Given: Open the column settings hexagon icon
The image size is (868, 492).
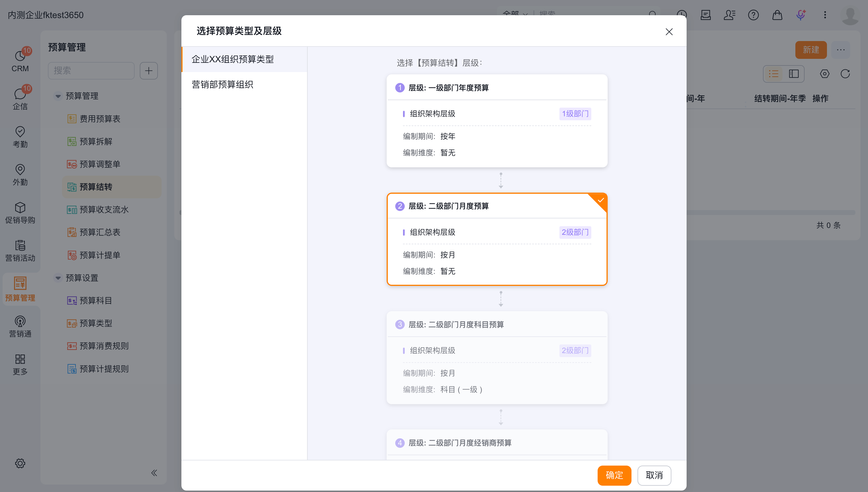Looking at the screenshot, I should coord(825,74).
